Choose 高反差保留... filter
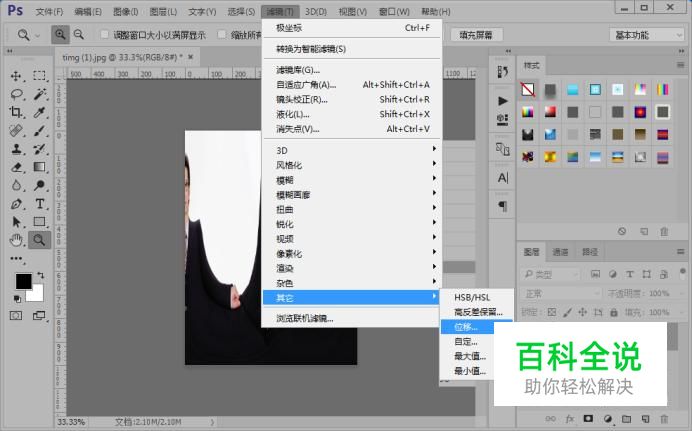Screen dimensions: 692x431 pyautogui.click(x=477, y=312)
